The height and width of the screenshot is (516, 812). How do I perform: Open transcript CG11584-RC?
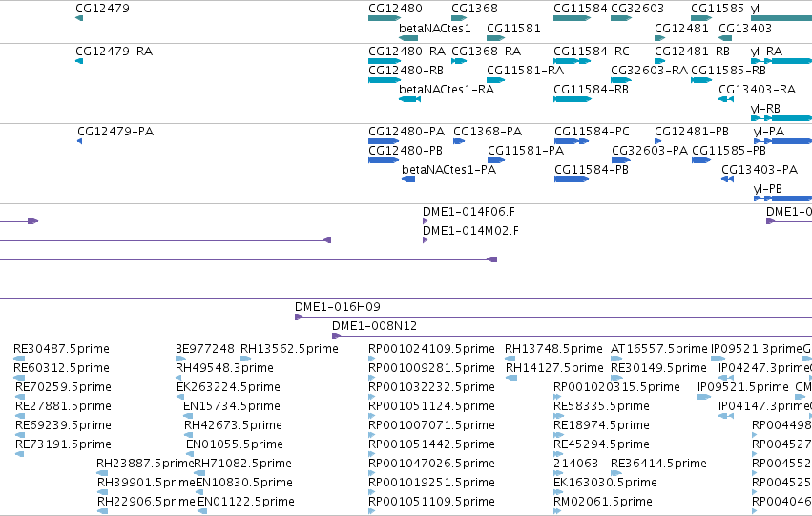click(x=592, y=52)
